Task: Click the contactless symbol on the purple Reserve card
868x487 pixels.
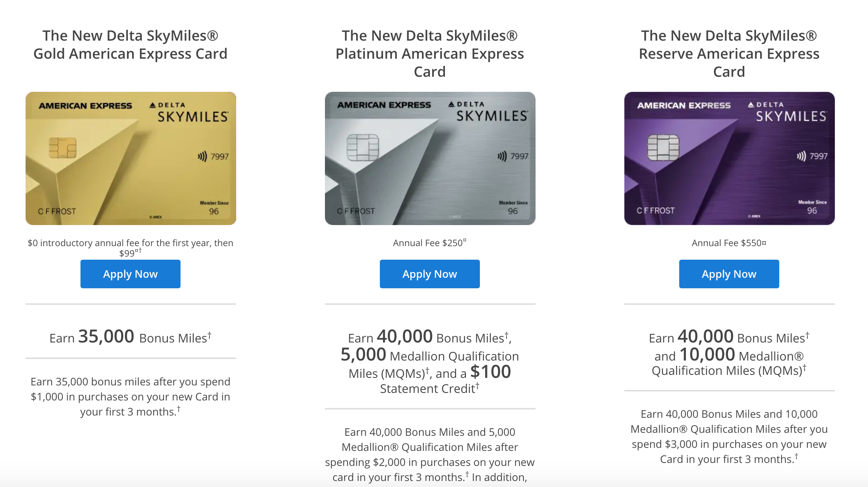Action: click(x=801, y=156)
